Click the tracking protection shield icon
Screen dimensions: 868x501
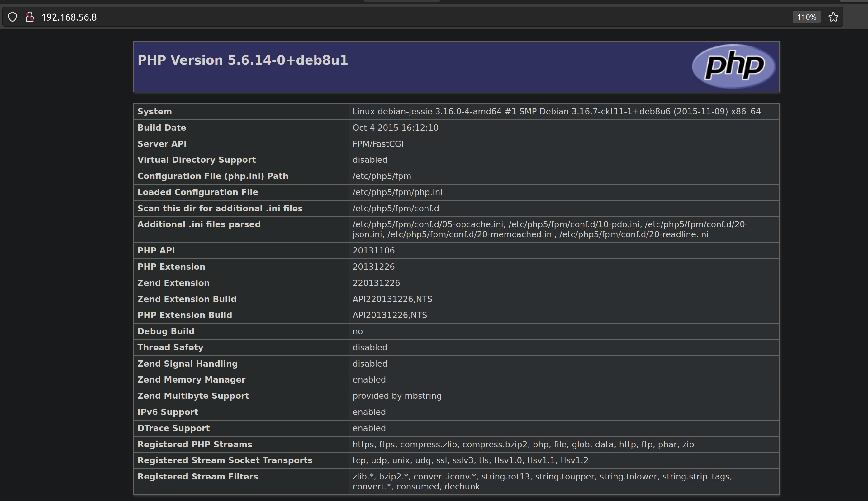coord(12,17)
